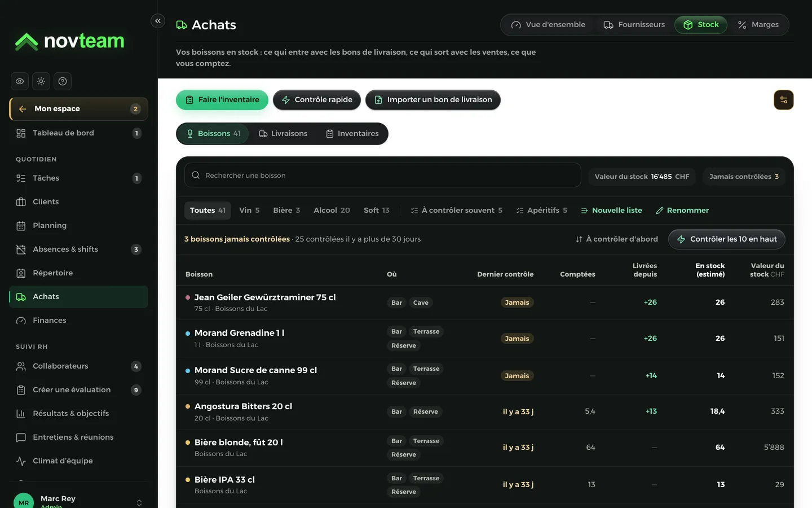This screenshot has width=812, height=508.
Task: Filter list to Soft category
Action: pyautogui.click(x=377, y=211)
